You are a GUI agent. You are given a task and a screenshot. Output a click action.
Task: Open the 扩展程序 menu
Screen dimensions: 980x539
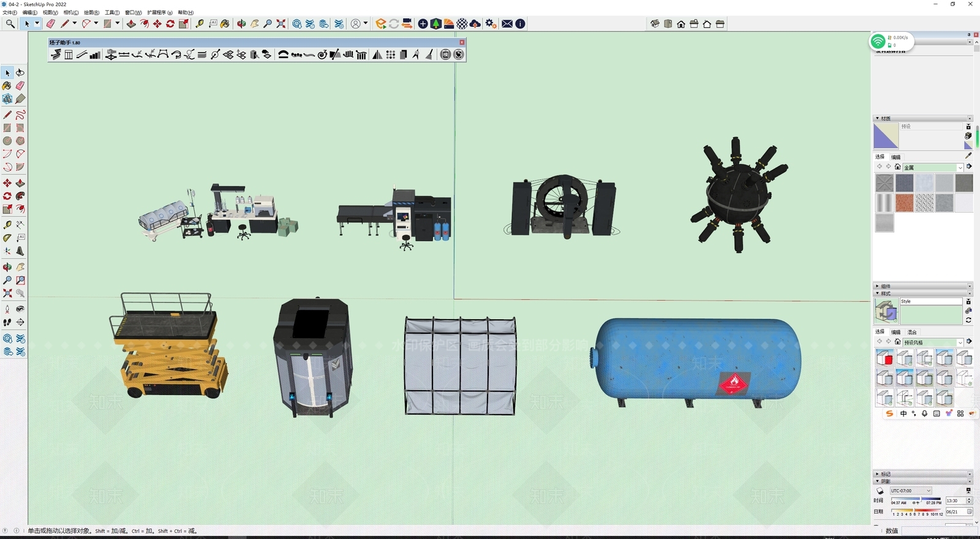[159, 12]
